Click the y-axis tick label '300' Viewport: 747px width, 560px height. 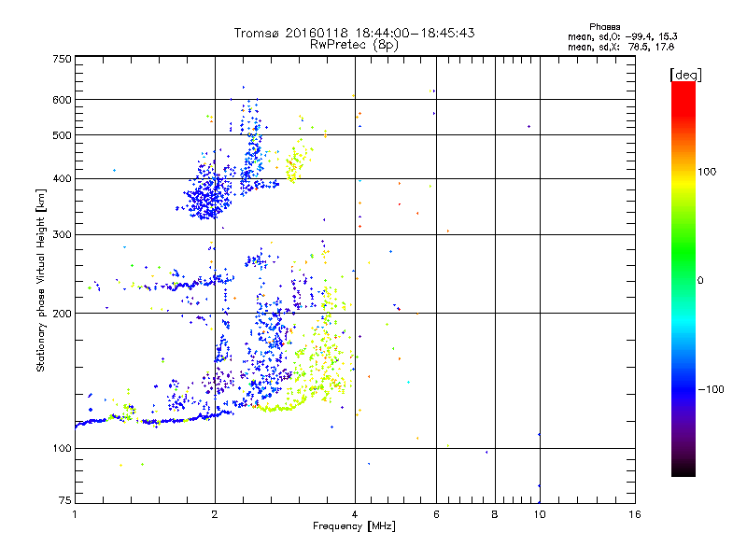click(x=62, y=234)
